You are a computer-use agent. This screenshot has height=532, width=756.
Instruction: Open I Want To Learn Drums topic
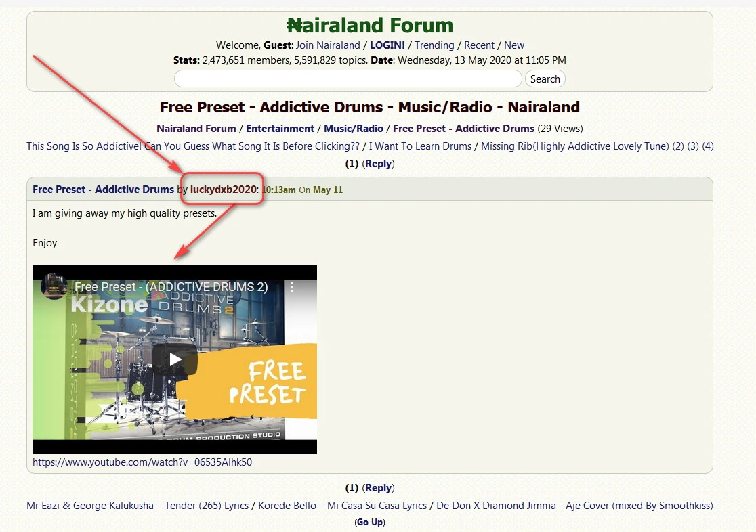(x=421, y=146)
